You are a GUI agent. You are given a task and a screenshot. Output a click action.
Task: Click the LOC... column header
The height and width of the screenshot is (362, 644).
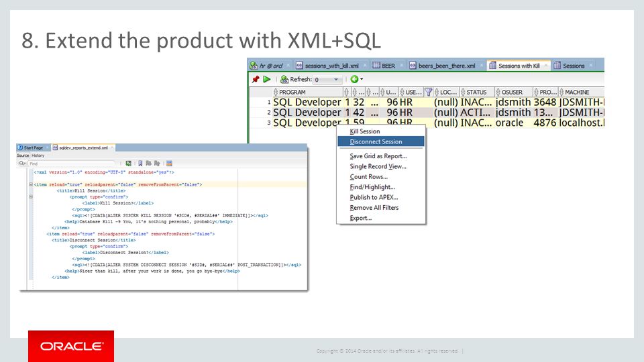click(x=446, y=92)
